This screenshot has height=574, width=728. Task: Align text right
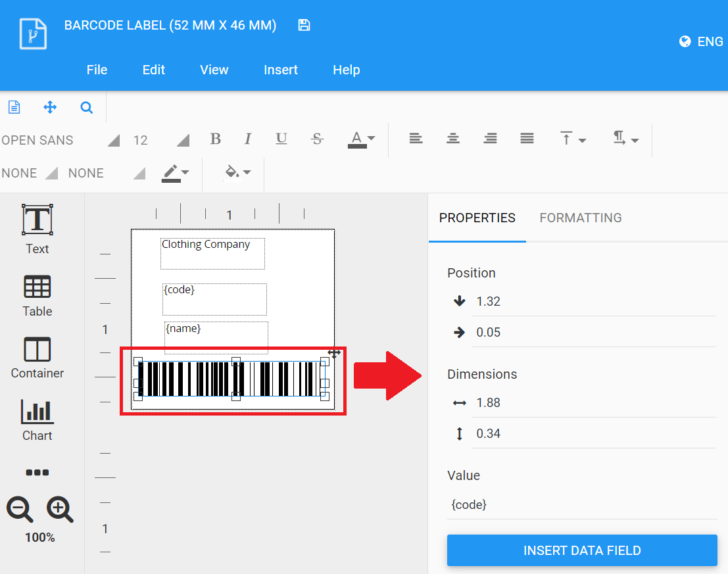[x=491, y=138]
